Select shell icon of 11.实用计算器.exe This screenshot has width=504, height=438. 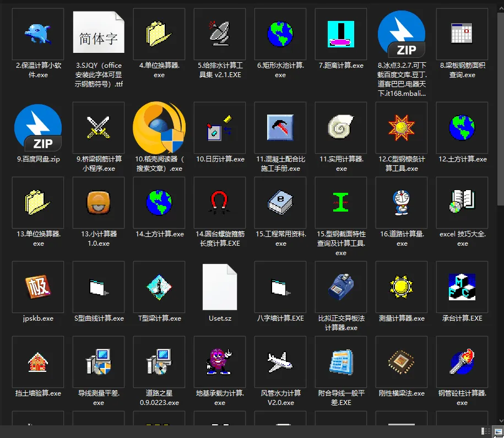pos(341,127)
